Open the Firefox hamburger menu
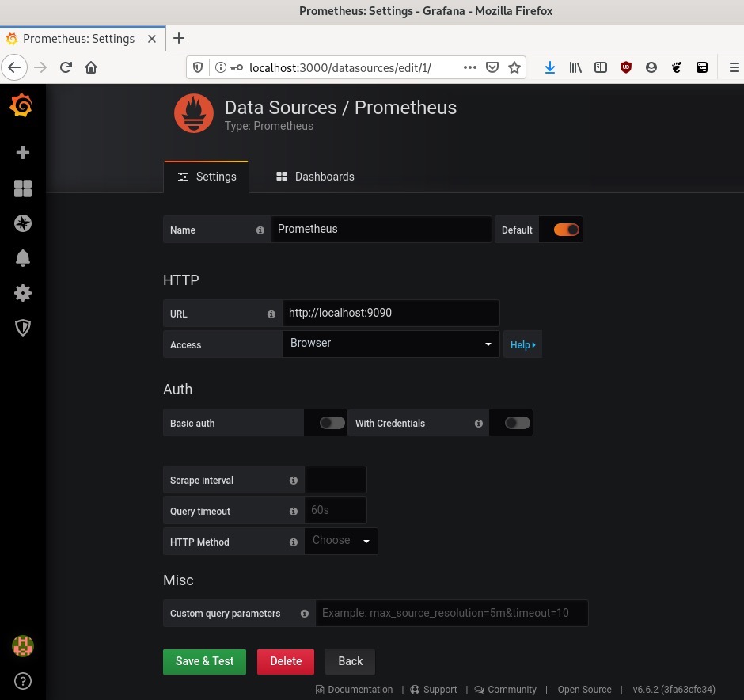 click(734, 67)
